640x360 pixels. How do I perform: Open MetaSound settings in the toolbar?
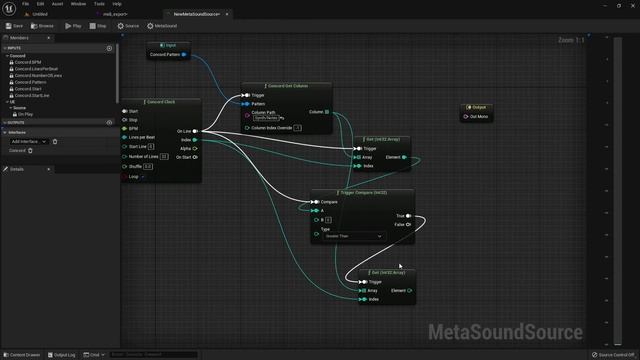click(162, 26)
